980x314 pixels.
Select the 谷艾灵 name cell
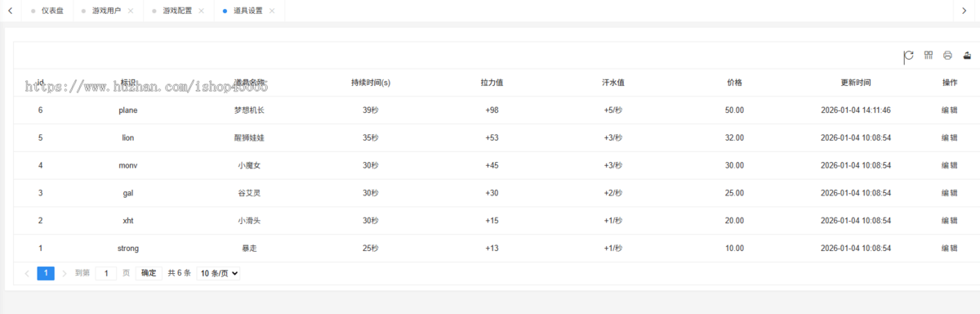[249, 193]
